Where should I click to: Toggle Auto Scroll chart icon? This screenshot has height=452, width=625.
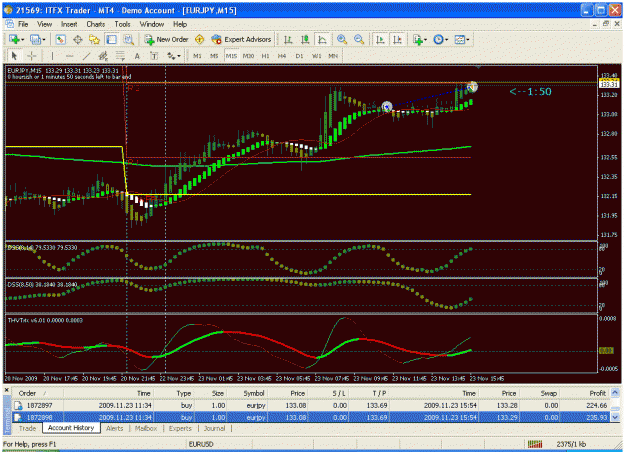[380, 39]
